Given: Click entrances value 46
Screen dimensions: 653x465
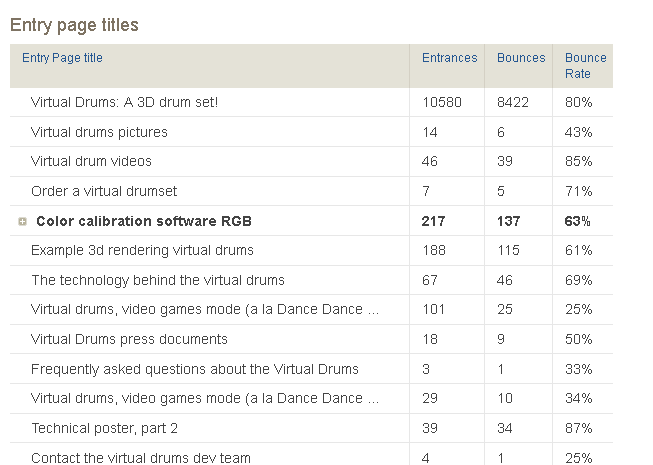Looking at the screenshot, I should point(430,162).
